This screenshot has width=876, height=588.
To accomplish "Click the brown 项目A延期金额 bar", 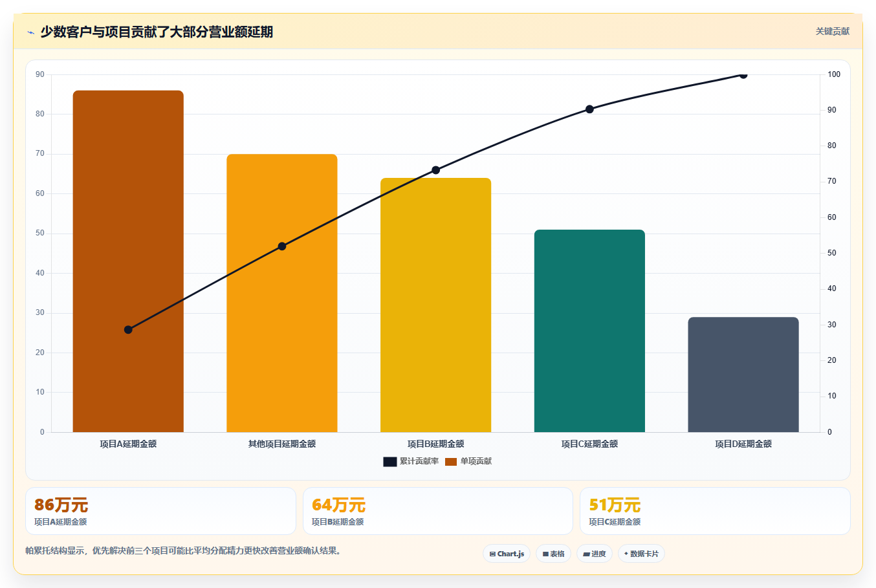I will click(x=128, y=261).
